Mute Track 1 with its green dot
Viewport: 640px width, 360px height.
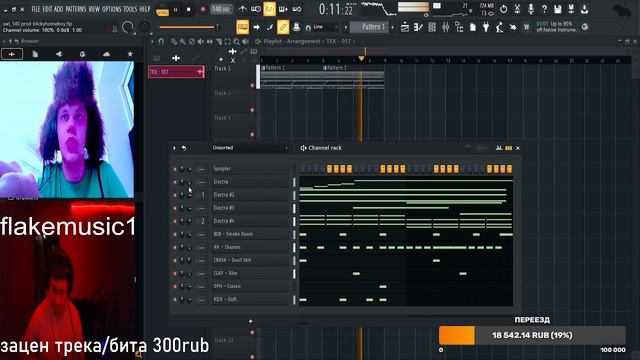tap(252, 85)
